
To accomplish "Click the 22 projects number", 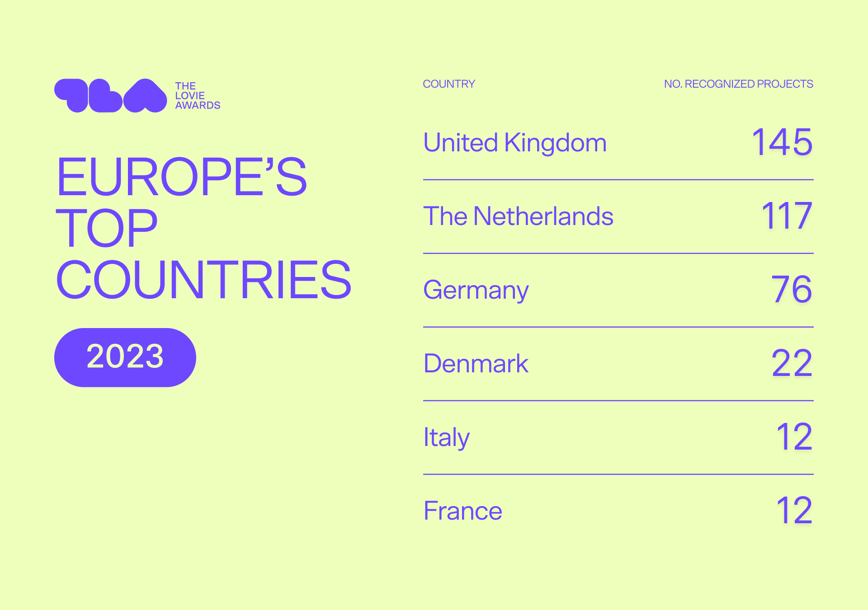I will coord(792,363).
